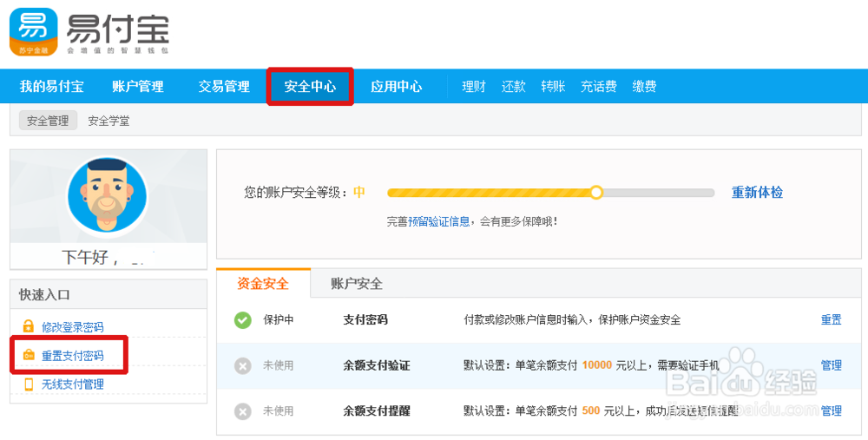868x440 pixels.
Task: Open 无线支付管理 in quick entry
Action: [73, 384]
